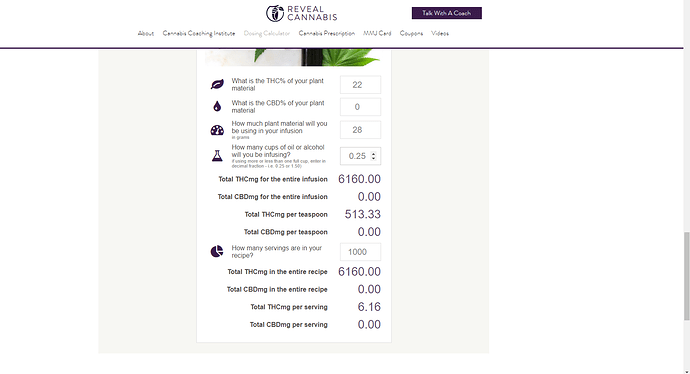Image resolution: width=690 pixels, height=374 pixels.
Task: Open the MMJ Card menu item
Action: click(377, 33)
